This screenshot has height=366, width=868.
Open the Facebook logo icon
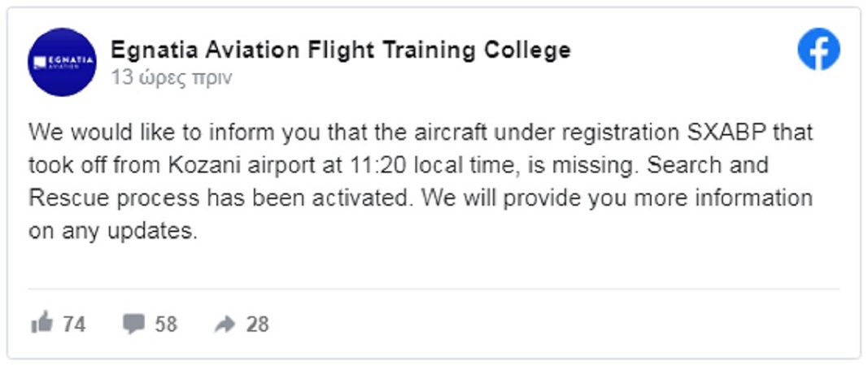click(818, 50)
